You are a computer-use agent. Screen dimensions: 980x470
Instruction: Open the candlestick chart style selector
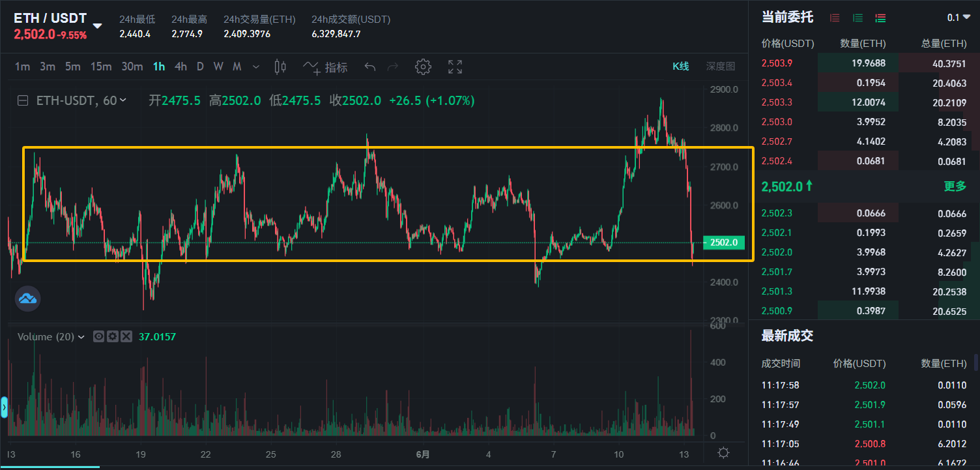(x=281, y=66)
